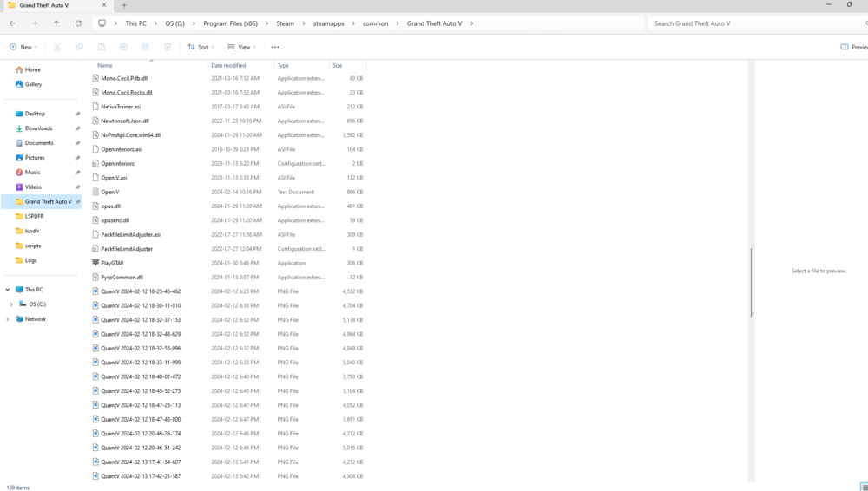Collapse the This PC tree node
The height and width of the screenshot is (491, 868).
click(x=7, y=290)
